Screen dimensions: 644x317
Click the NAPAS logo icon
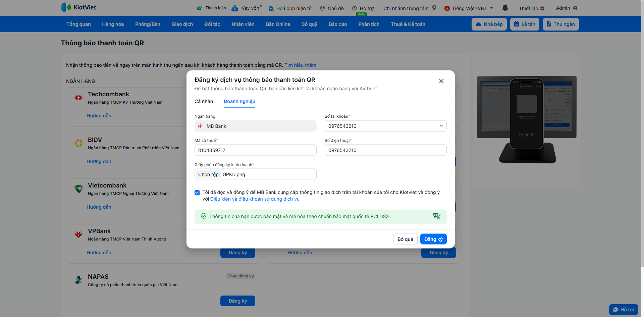click(x=78, y=280)
